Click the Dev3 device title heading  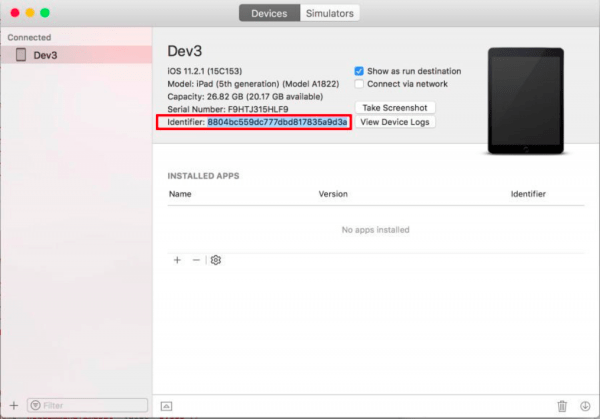pyautogui.click(x=185, y=51)
